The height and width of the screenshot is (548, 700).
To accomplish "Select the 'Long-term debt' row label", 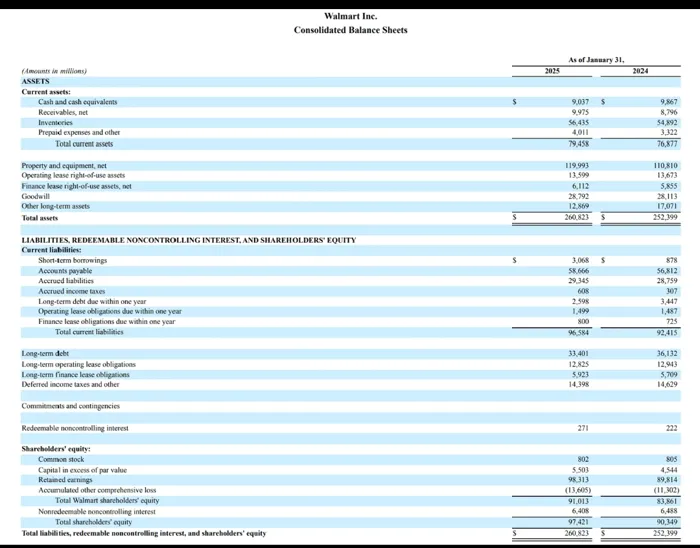I will tap(45, 353).
